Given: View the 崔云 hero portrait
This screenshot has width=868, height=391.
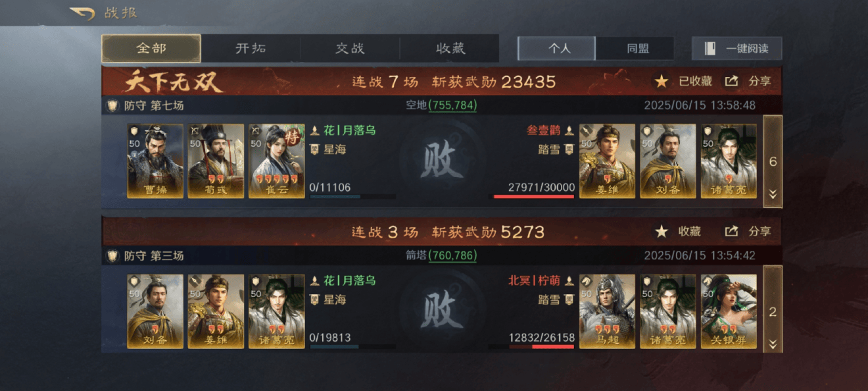Looking at the screenshot, I should click(277, 161).
